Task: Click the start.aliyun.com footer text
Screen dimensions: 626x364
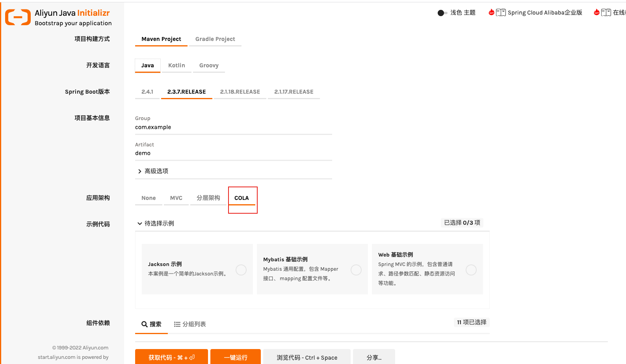Action: point(73,357)
